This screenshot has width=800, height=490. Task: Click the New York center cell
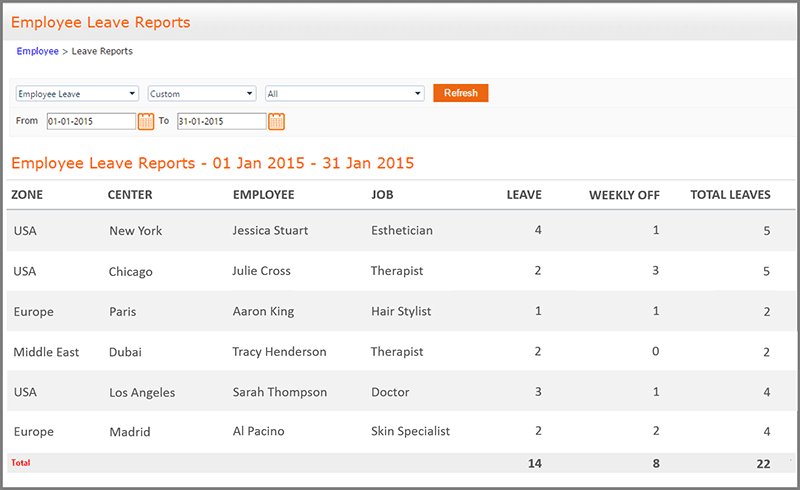(x=135, y=231)
